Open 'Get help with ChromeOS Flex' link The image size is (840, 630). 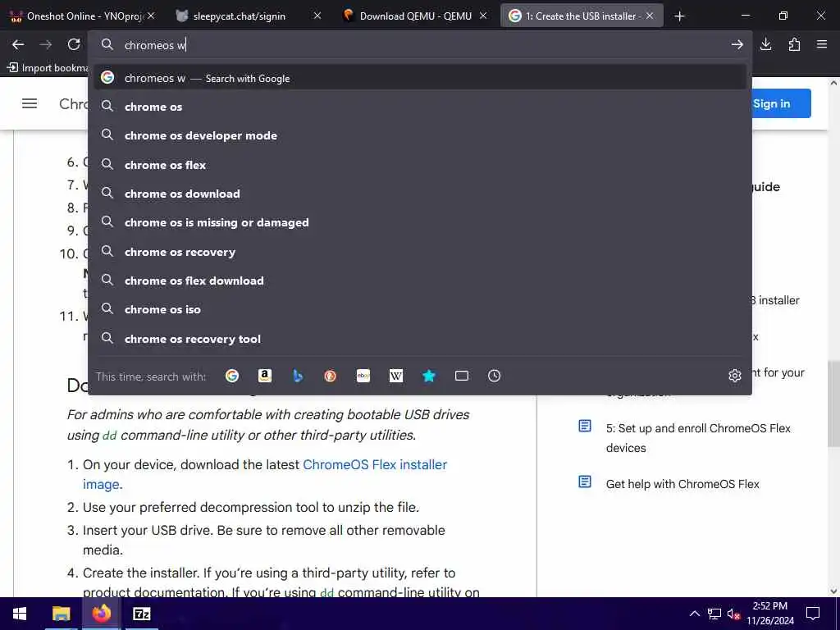[x=682, y=484]
